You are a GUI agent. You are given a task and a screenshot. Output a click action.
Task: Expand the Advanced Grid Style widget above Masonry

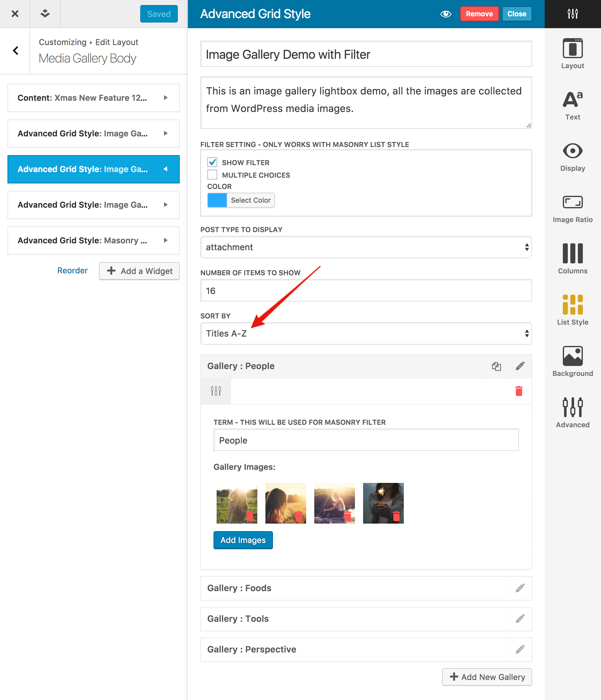coord(94,205)
